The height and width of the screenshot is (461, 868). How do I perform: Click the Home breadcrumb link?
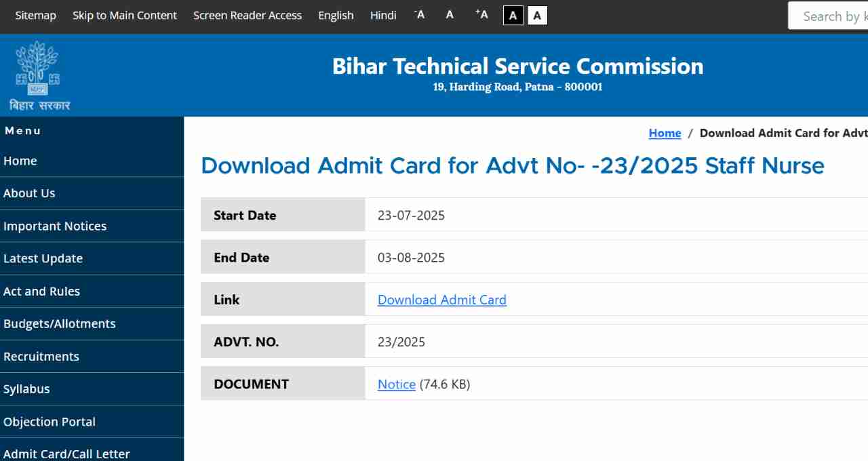click(665, 133)
